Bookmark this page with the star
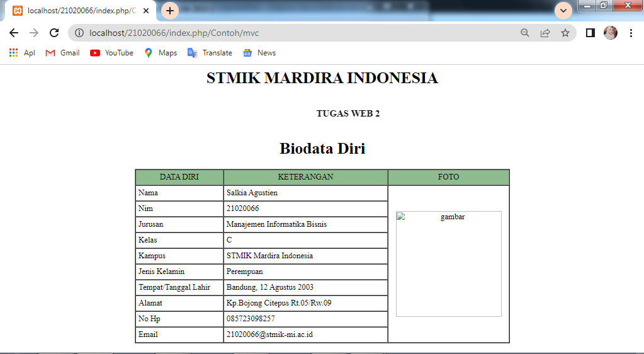This screenshot has width=644, height=354. coord(565,33)
